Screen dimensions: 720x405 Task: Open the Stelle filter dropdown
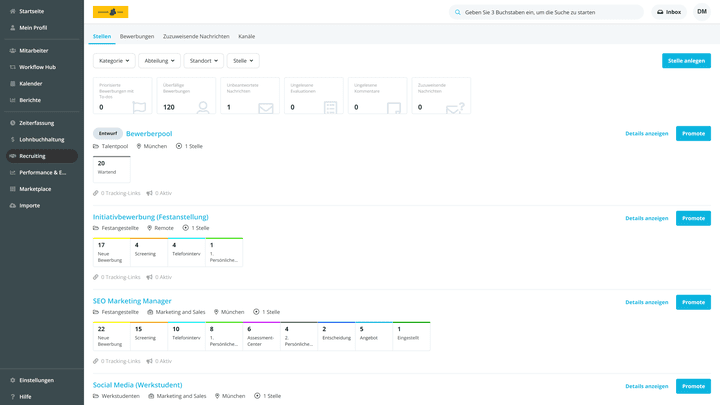point(243,61)
